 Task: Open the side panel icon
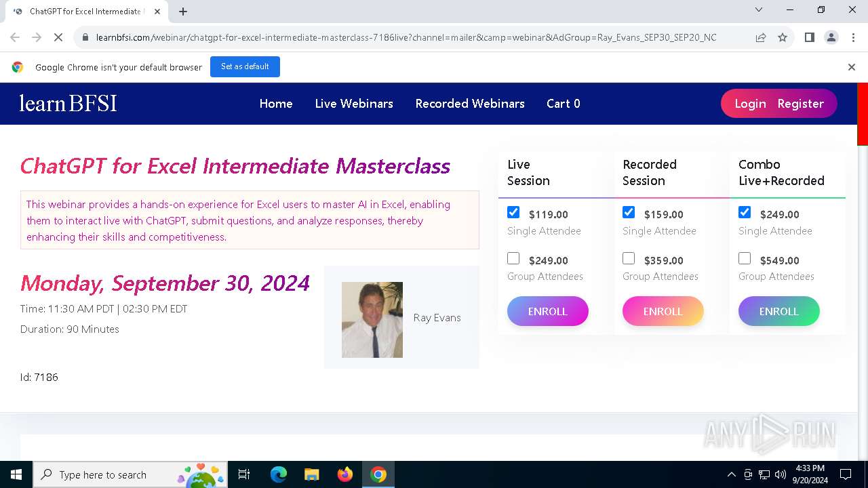[x=809, y=37]
